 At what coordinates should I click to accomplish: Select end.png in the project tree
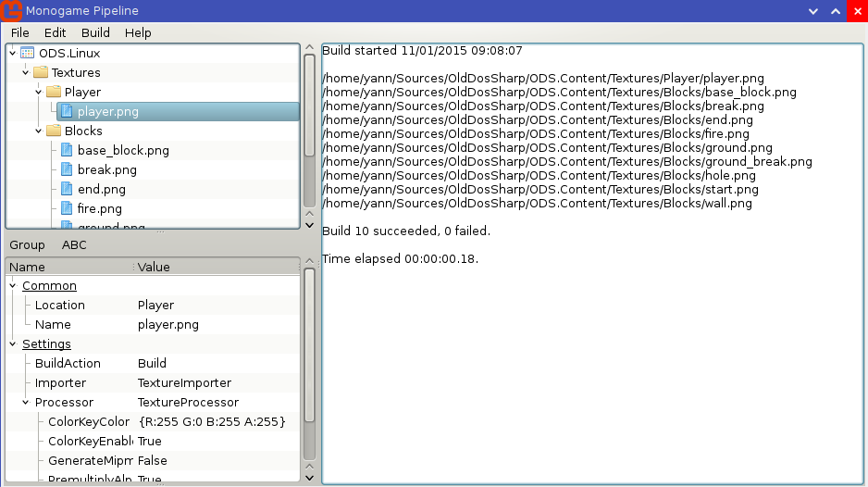pyautogui.click(x=101, y=189)
